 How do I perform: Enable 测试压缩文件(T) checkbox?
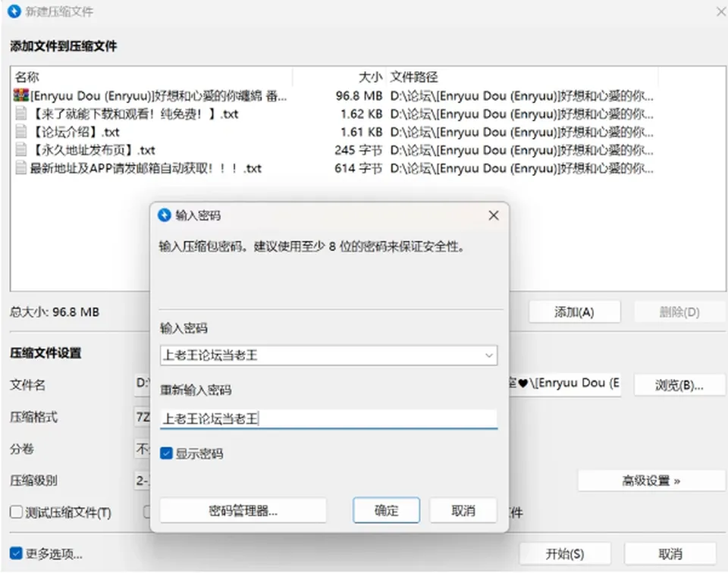pyautogui.click(x=16, y=512)
